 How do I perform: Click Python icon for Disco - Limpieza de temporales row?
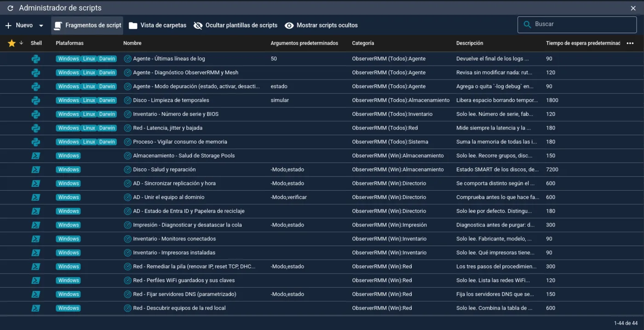(x=36, y=100)
